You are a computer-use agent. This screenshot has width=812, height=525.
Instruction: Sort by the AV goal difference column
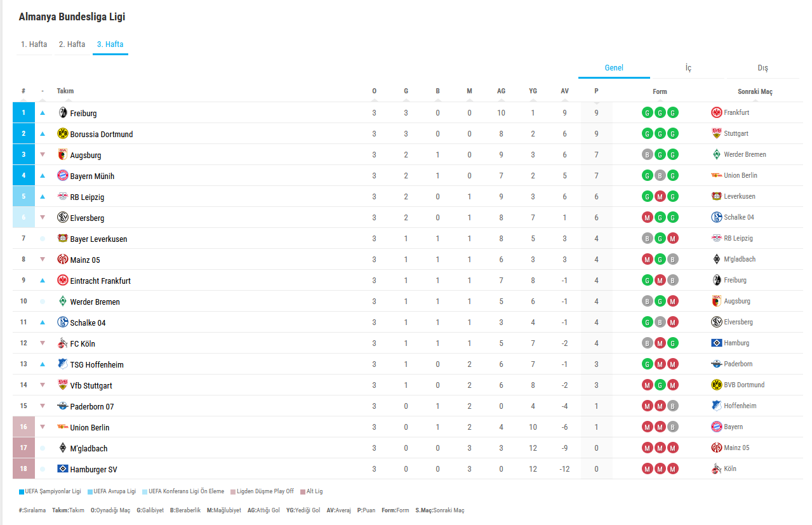coord(564,91)
